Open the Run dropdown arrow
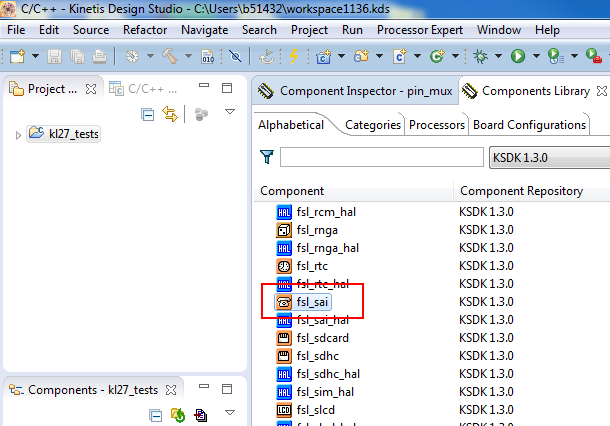 [536, 57]
